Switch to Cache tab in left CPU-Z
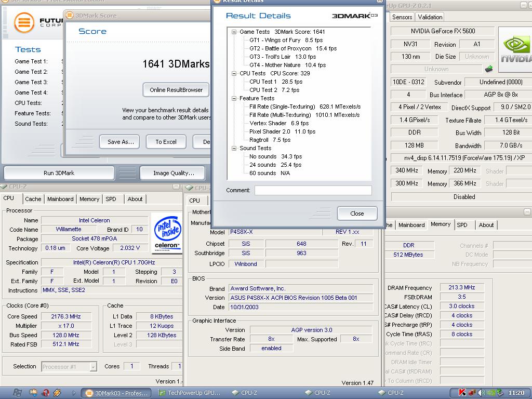 (x=33, y=199)
